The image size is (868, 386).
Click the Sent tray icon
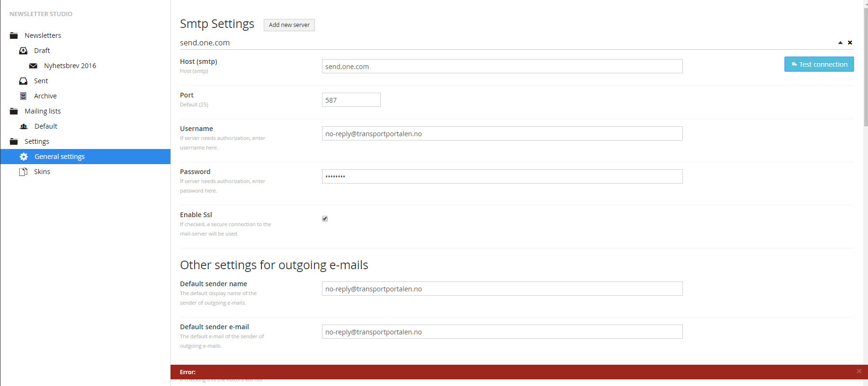coord(23,81)
